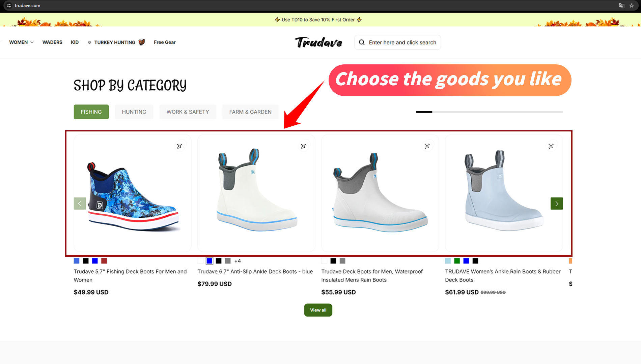The image size is (641, 364).
Task: Go to next products with right arrow
Action: (557, 204)
